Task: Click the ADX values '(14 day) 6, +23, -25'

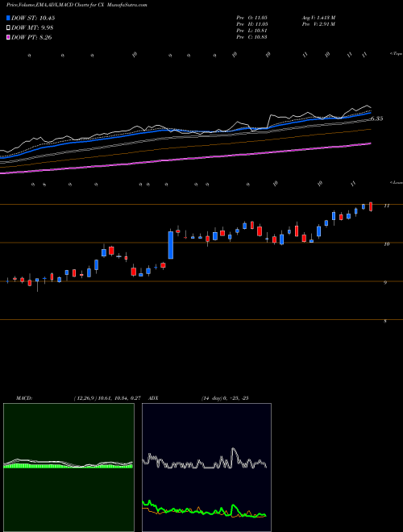Action: [225, 398]
